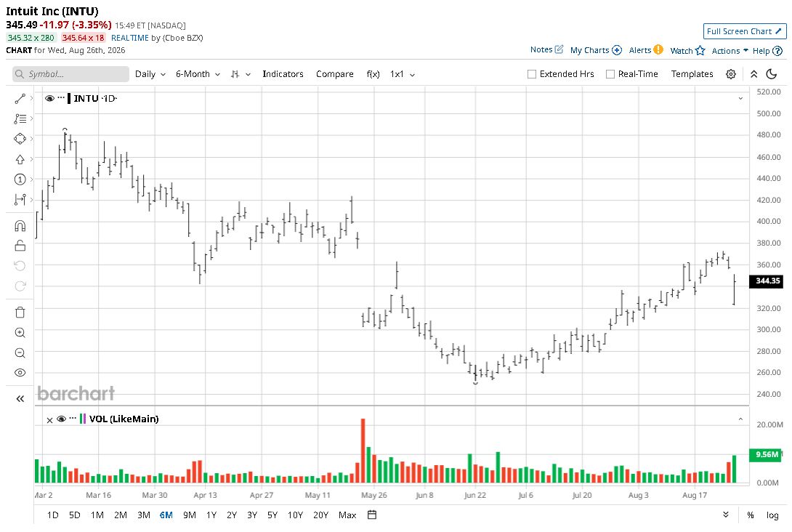Enable Real-Time checkbox
792x532 pixels.
point(610,74)
